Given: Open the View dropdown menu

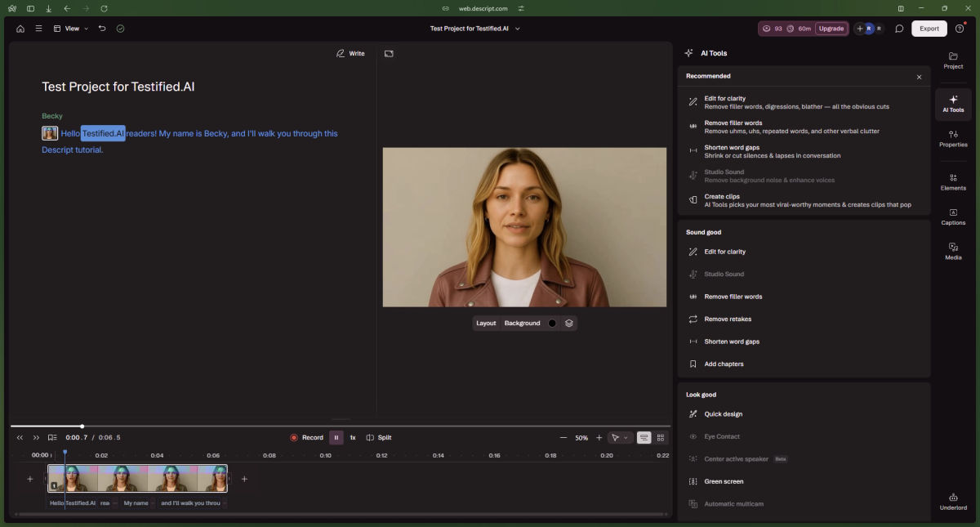Looking at the screenshot, I should click(72, 28).
